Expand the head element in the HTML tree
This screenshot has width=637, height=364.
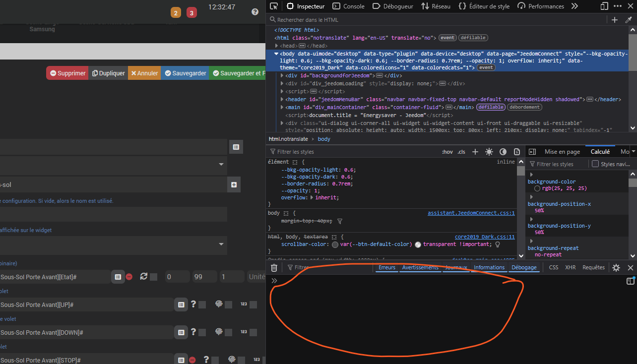tap(277, 46)
